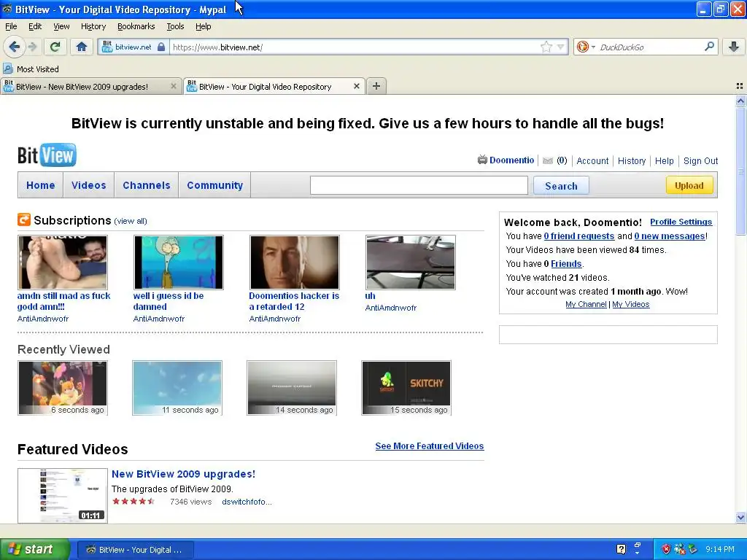
Task: Select the Channels navigation tab
Action: pyautogui.click(x=146, y=185)
